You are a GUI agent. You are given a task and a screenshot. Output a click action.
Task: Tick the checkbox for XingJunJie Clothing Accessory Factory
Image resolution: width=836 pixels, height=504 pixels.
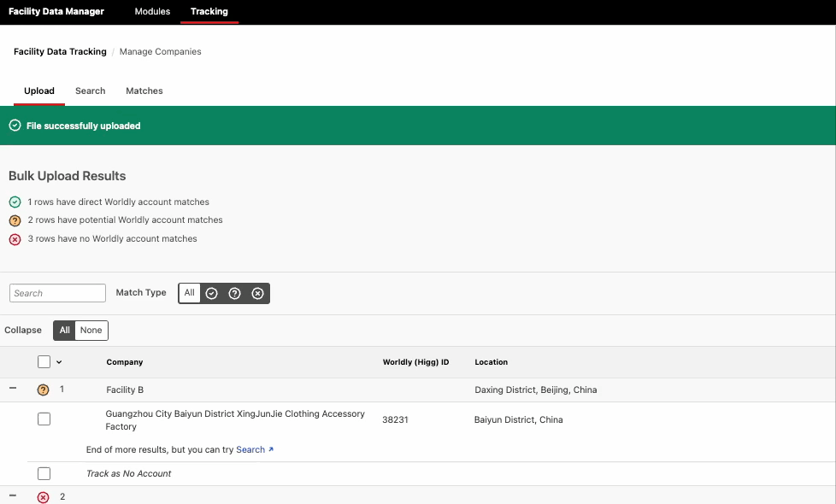[44, 419]
